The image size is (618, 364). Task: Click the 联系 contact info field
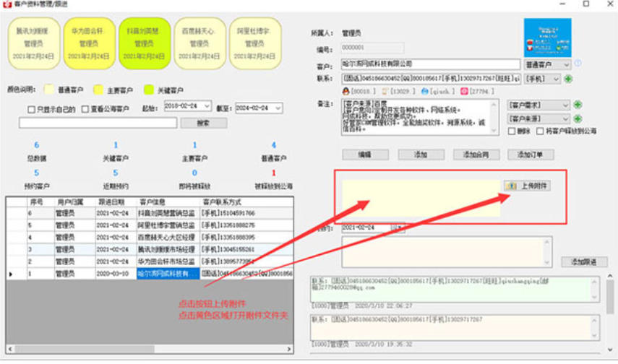(x=431, y=79)
